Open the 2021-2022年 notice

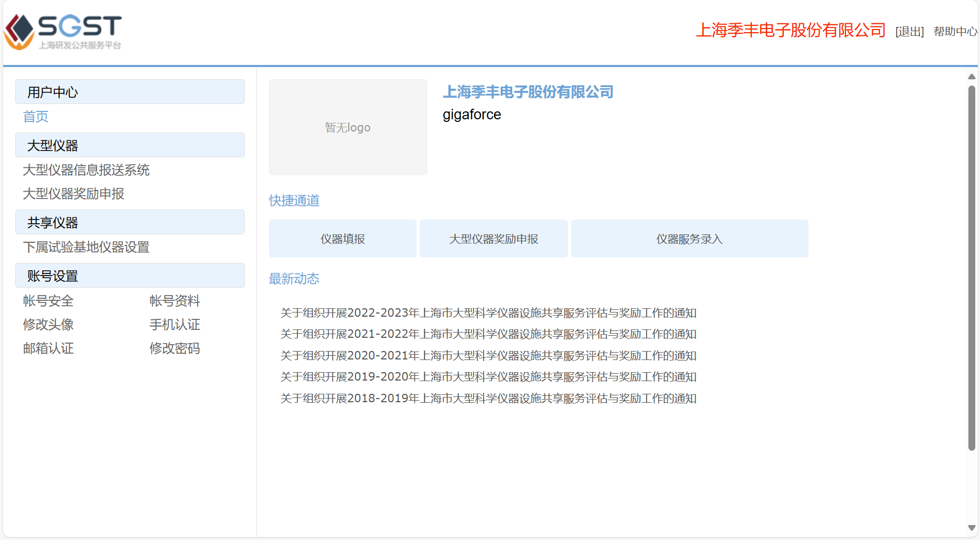(488, 334)
